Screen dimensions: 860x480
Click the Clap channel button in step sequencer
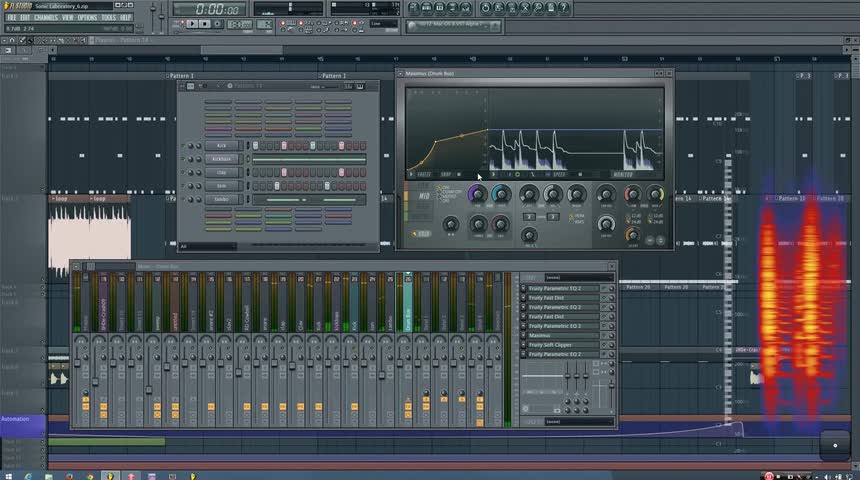[x=223, y=172]
